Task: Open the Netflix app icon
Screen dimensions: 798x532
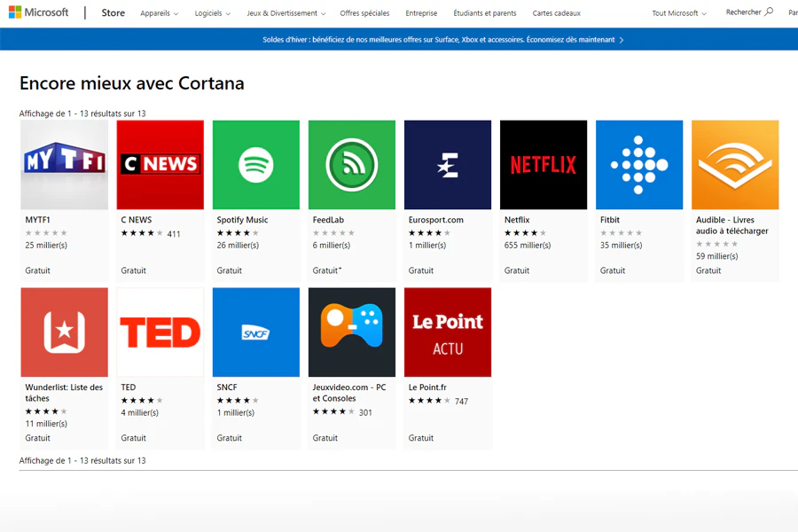Action: click(x=544, y=165)
